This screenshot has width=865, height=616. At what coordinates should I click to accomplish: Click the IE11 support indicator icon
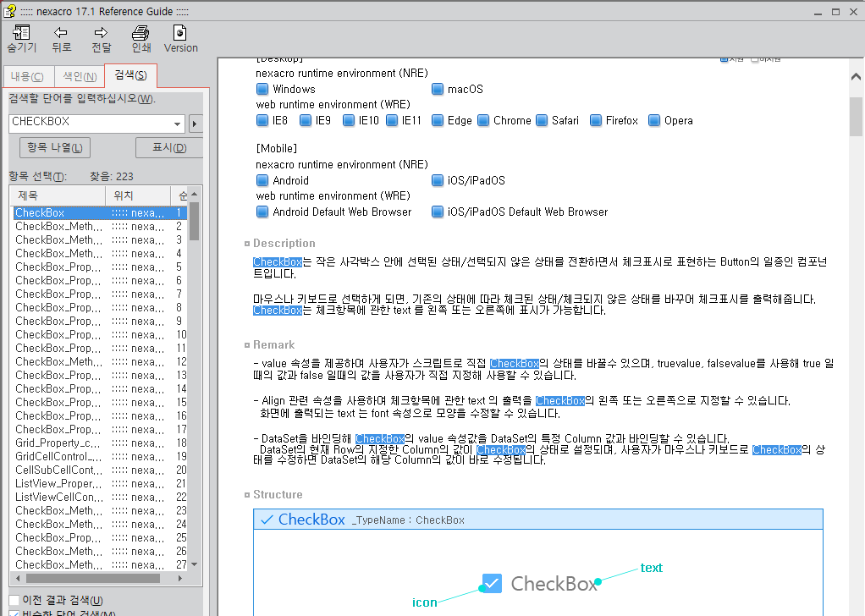(x=392, y=120)
